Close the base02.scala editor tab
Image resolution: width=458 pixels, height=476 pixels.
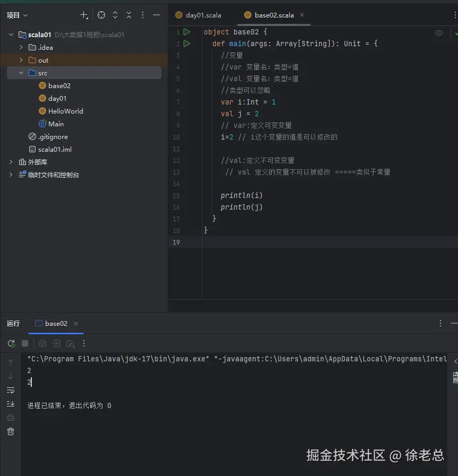pyautogui.click(x=302, y=15)
